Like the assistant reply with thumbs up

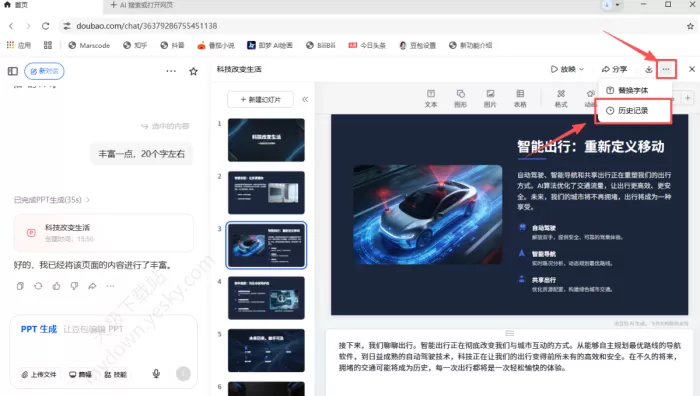point(56,286)
